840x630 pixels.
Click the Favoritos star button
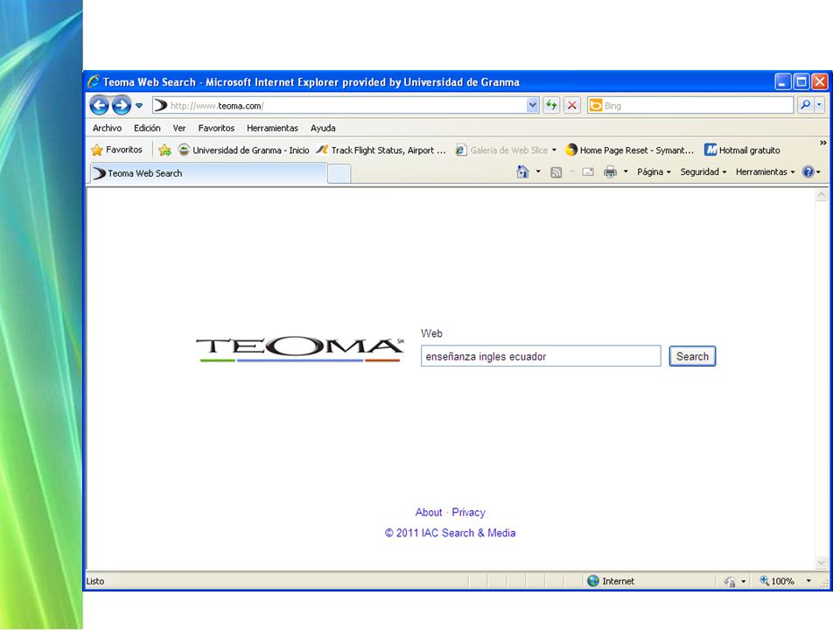click(117, 150)
